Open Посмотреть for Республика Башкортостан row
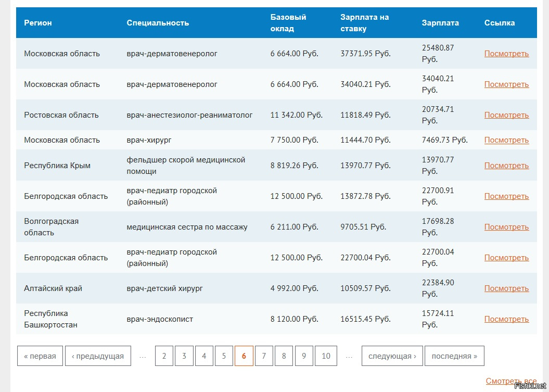Image resolution: width=549 pixels, height=392 pixels. point(506,319)
